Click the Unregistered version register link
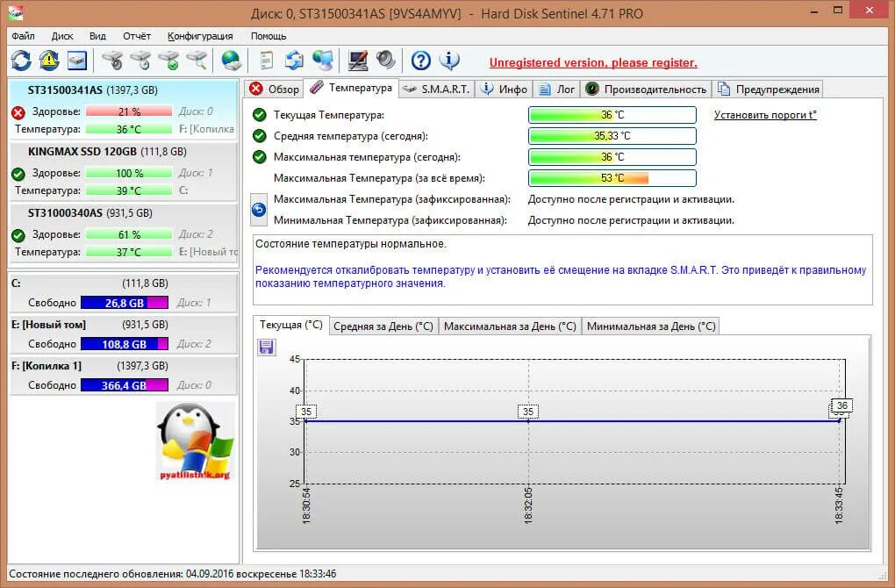 point(593,63)
